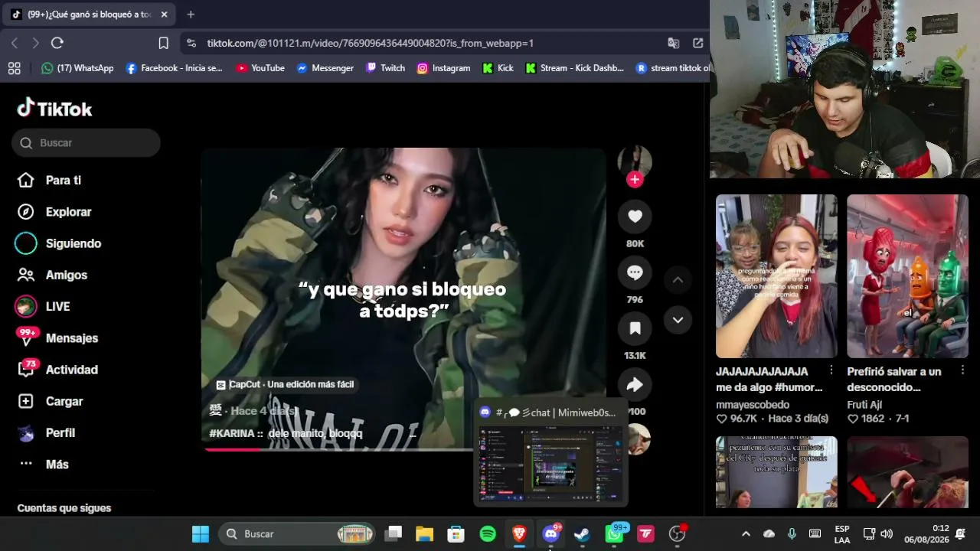The width and height of the screenshot is (980, 551).
Task: Open the LIVE section
Action: pos(43,306)
